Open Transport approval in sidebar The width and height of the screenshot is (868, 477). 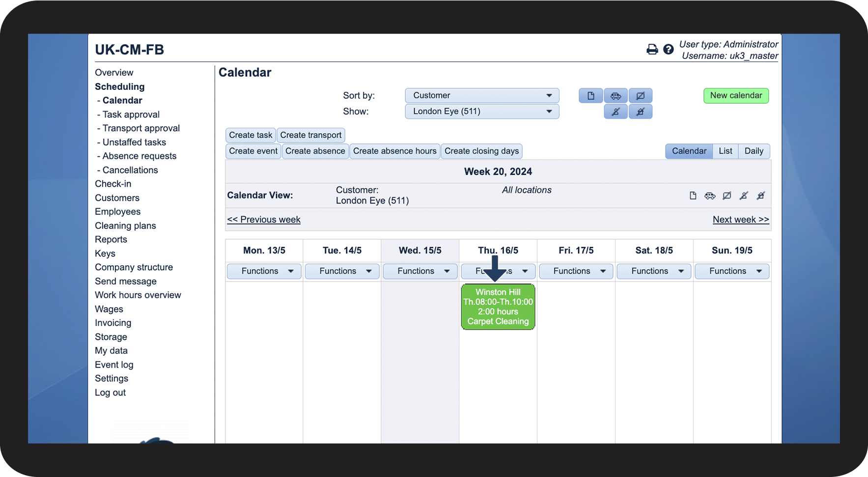tap(141, 128)
